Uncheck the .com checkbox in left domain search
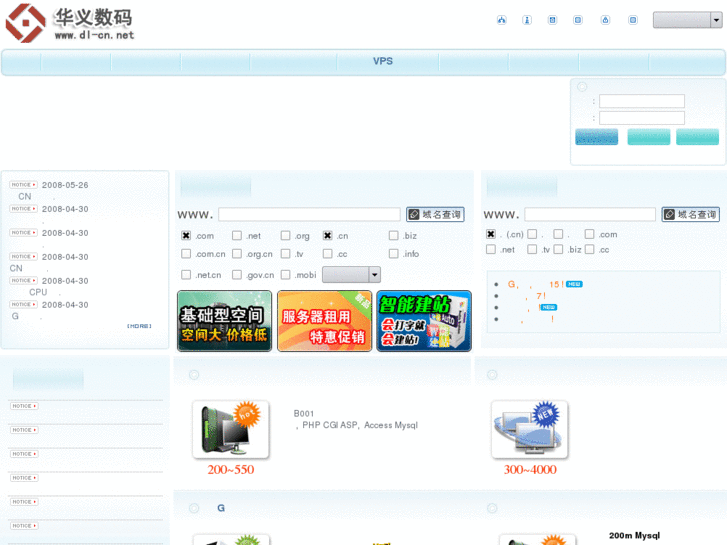Image resolution: width=727 pixels, height=545 pixels. coord(186,236)
